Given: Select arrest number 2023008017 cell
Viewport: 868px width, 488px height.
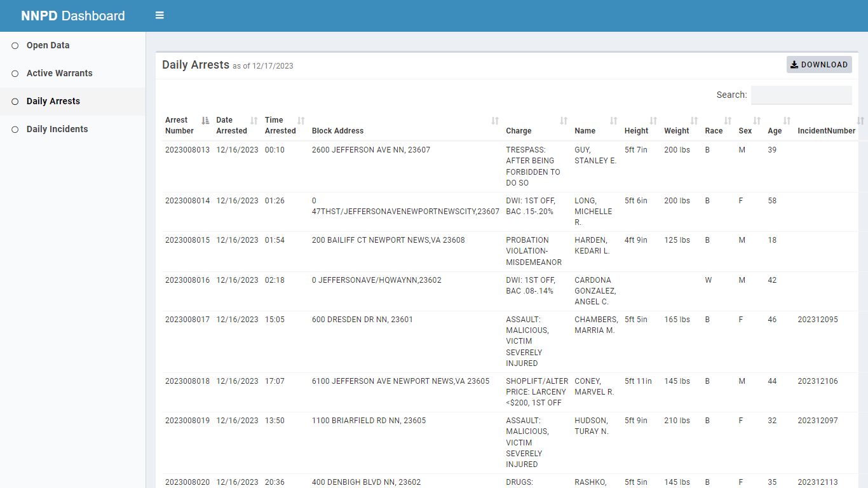Looking at the screenshot, I should click(187, 320).
